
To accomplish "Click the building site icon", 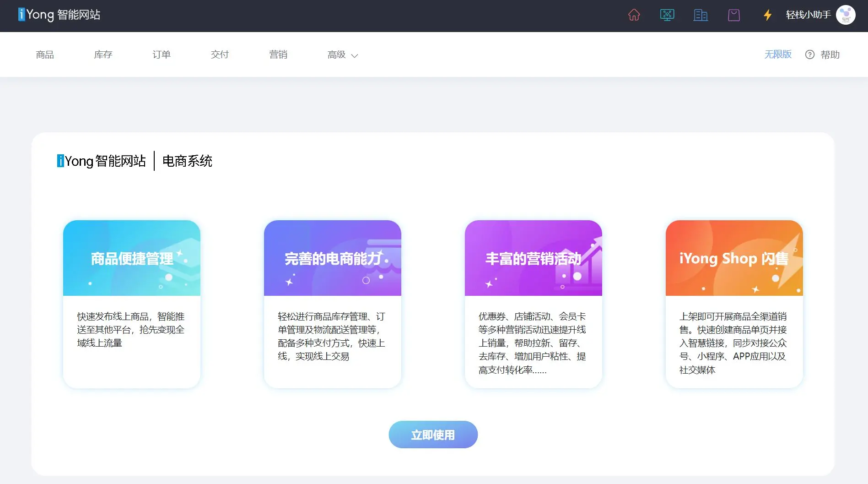I will tap(701, 15).
